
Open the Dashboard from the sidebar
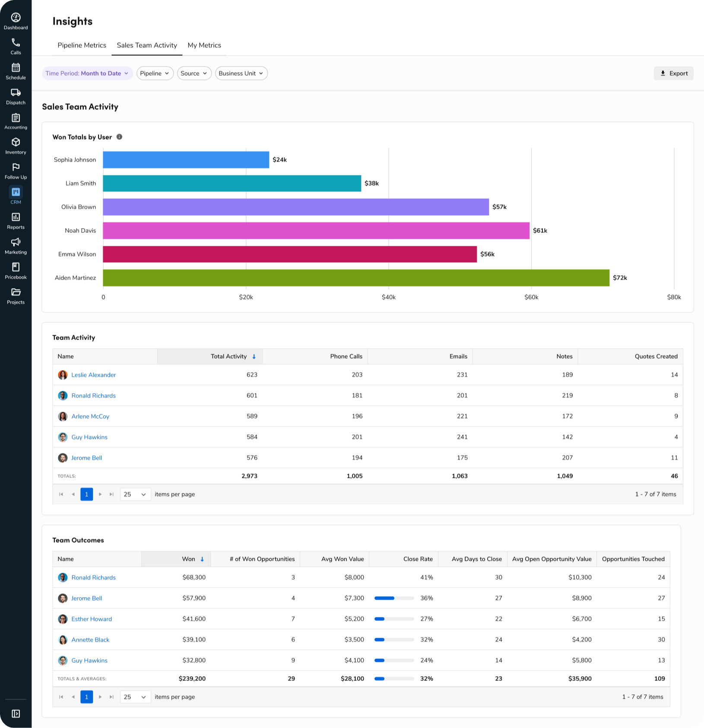coord(16,19)
